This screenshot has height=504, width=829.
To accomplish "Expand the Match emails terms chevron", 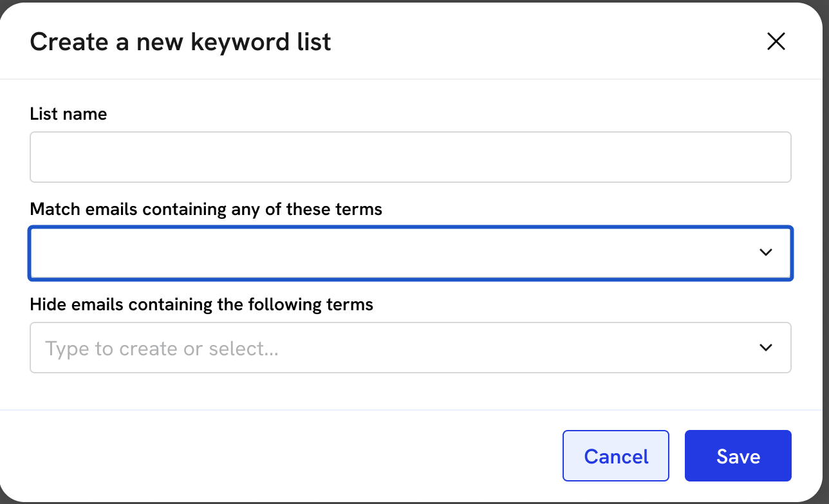I will tap(765, 252).
